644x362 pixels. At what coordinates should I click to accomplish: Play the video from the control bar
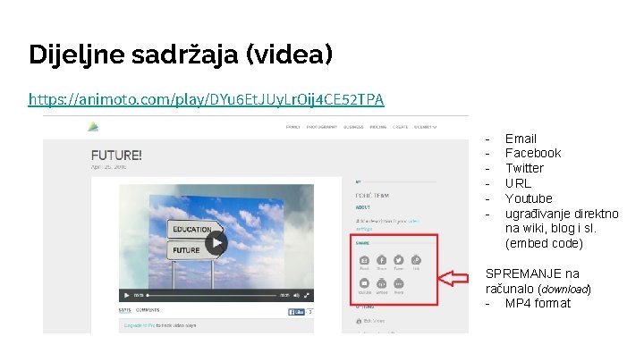[126, 295]
